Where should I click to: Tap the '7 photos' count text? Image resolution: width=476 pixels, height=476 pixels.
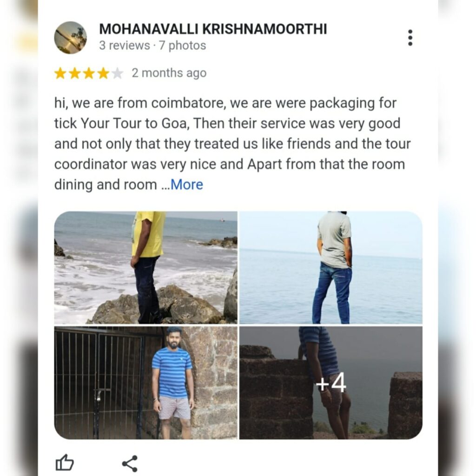click(x=182, y=46)
